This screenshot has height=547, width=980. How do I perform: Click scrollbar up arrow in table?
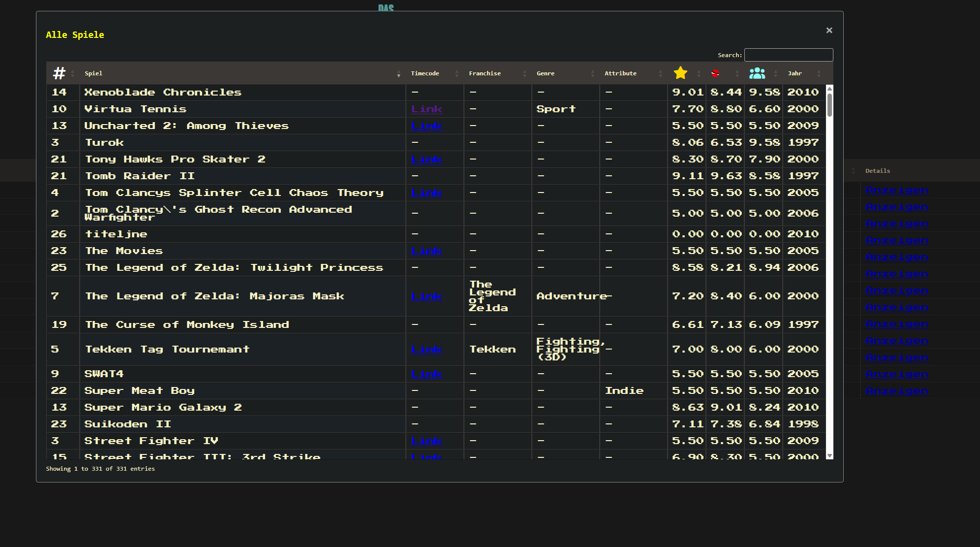[829, 89]
